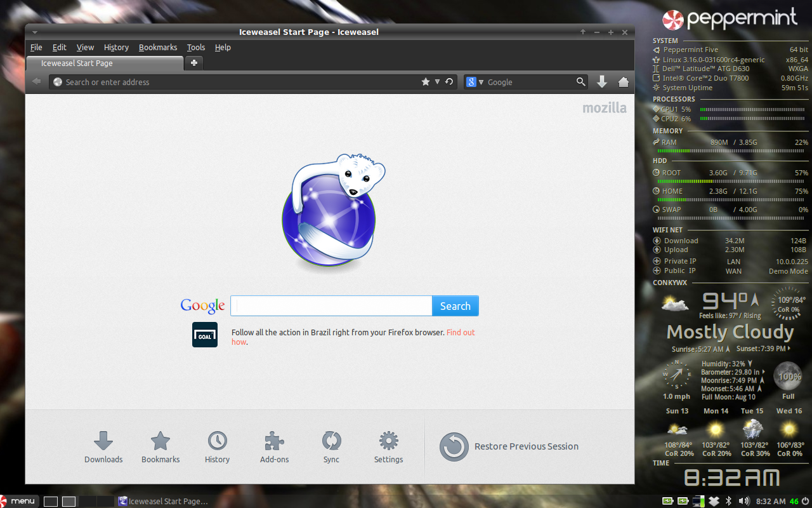The height and width of the screenshot is (508, 812).
Task: Click the 'Mostly Cloudy' weather text
Action: pos(730,331)
